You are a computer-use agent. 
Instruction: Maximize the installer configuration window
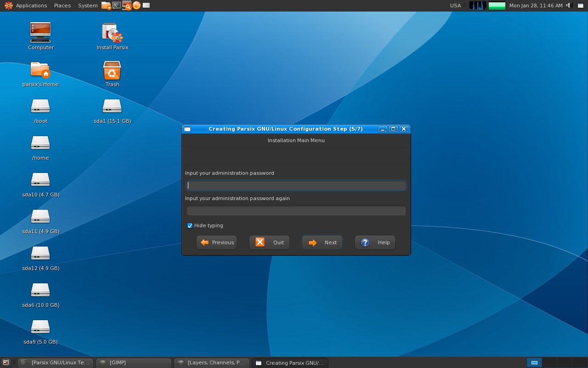point(393,129)
